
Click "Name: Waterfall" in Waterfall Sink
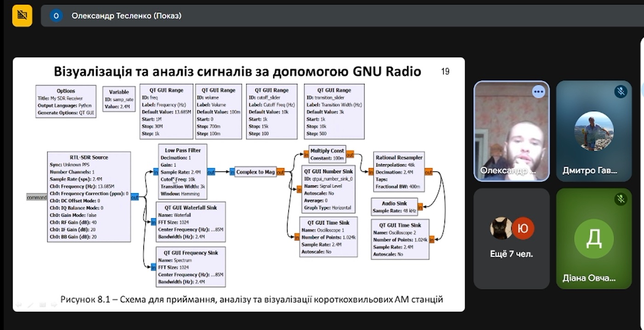coord(175,215)
